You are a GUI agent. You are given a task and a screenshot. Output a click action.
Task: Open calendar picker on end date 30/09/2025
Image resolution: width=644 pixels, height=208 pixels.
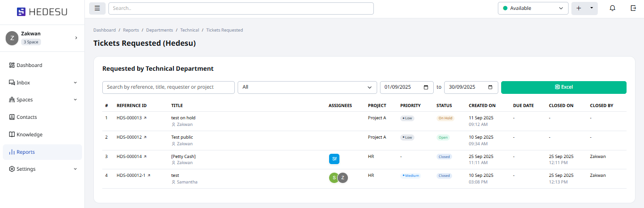490,87
